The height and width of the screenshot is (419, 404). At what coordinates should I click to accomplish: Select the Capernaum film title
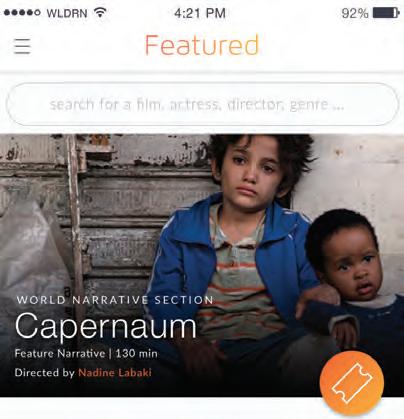pyautogui.click(x=106, y=327)
